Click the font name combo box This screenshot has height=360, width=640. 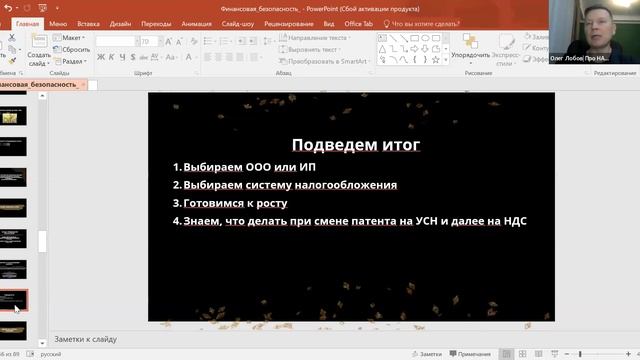118,41
